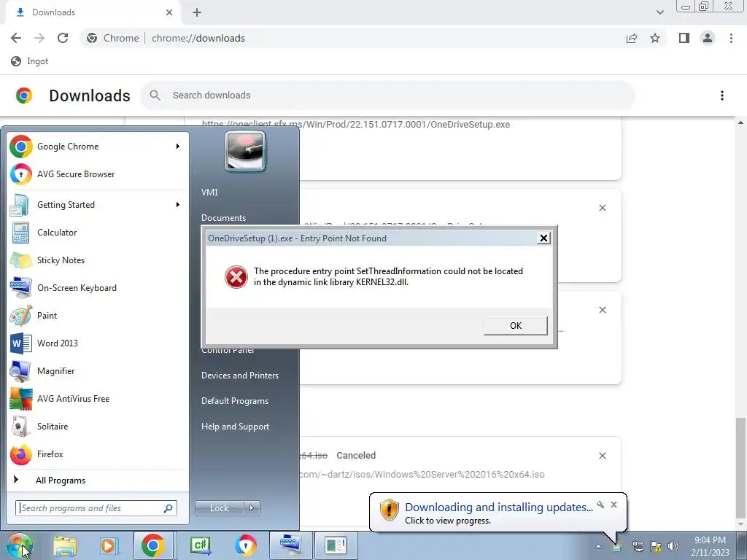Open Downloads page more actions menu
Viewport: 747px width, 560px height.
pyautogui.click(x=721, y=96)
